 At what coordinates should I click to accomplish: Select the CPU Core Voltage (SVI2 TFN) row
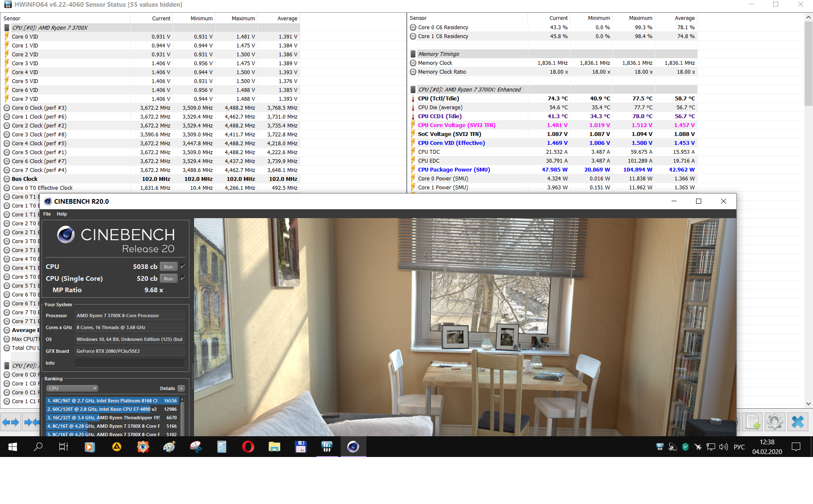tap(553, 125)
